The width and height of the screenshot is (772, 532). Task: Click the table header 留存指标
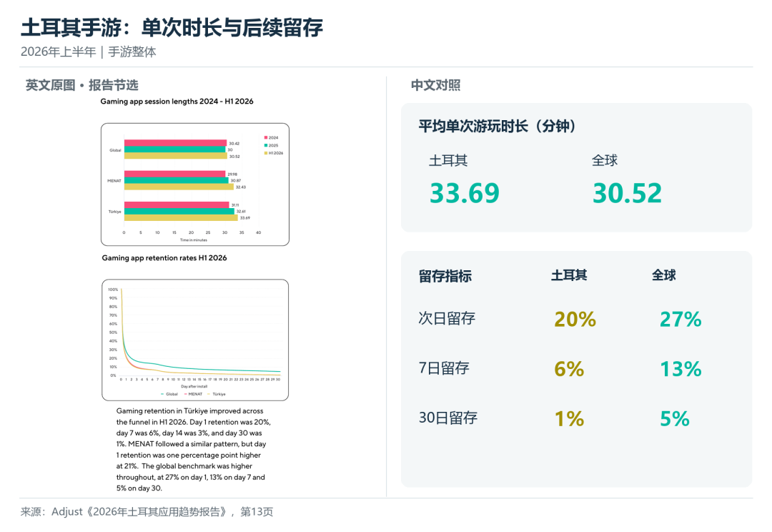click(445, 276)
